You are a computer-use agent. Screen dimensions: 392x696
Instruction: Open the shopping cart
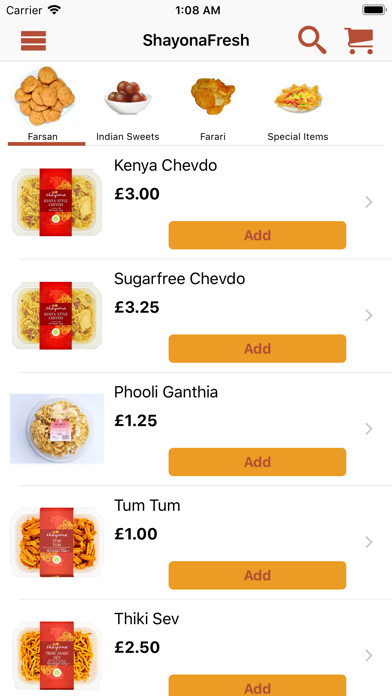pyautogui.click(x=359, y=41)
